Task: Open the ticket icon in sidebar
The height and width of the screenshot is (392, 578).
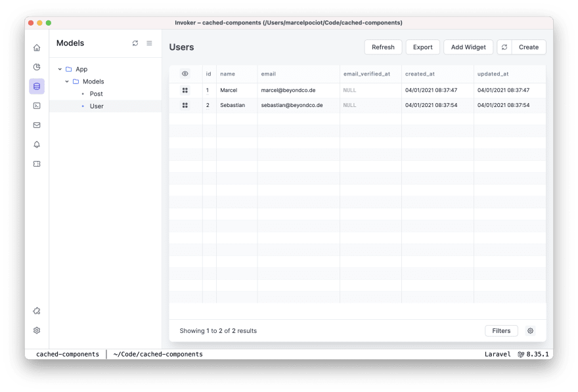Action: [37, 164]
